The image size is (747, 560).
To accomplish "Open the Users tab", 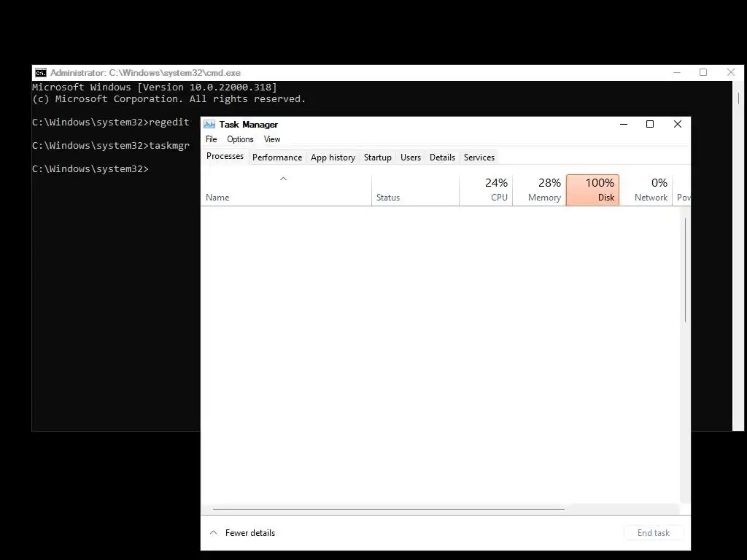I will (x=411, y=157).
